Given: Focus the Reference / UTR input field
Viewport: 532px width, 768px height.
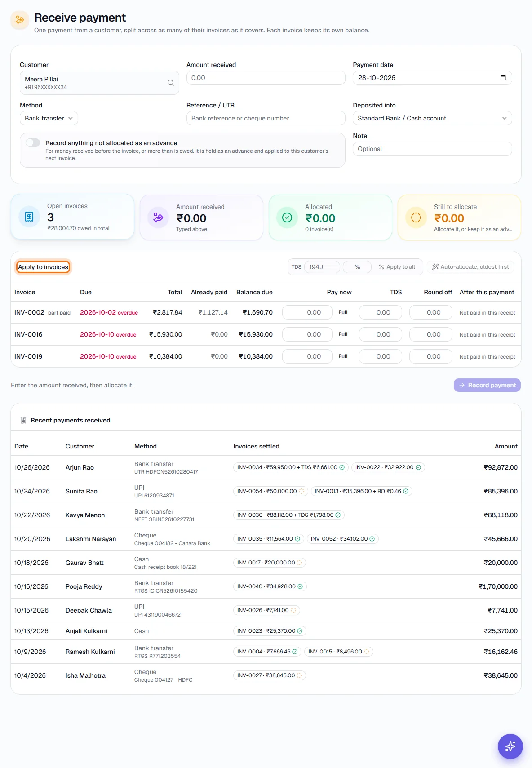Looking at the screenshot, I should (x=266, y=118).
